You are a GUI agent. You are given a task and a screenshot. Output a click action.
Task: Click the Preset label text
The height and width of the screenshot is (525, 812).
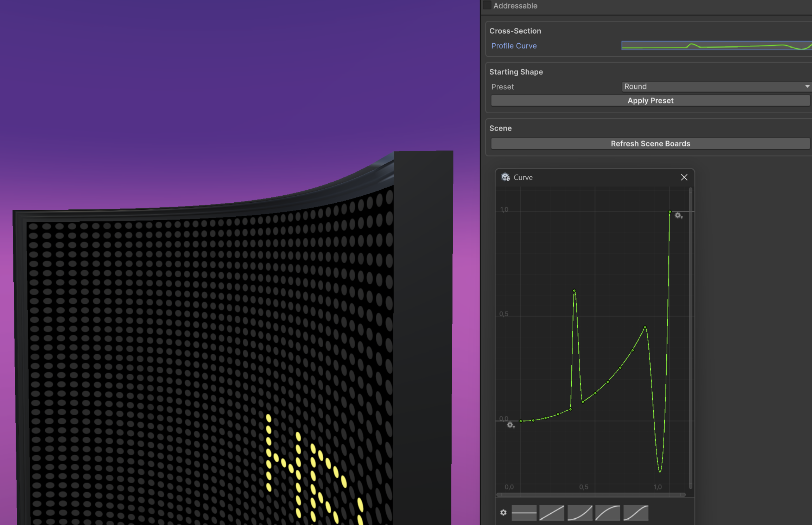pos(502,87)
